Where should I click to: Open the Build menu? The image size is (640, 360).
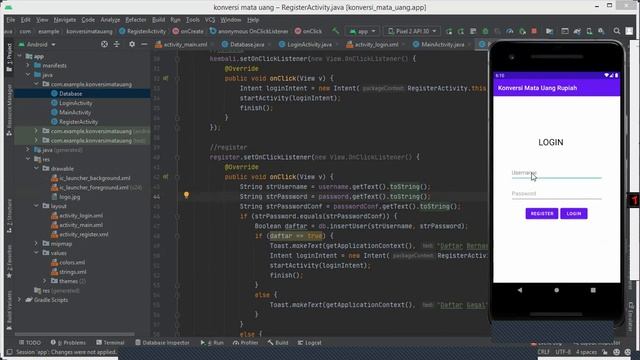pos(158,20)
